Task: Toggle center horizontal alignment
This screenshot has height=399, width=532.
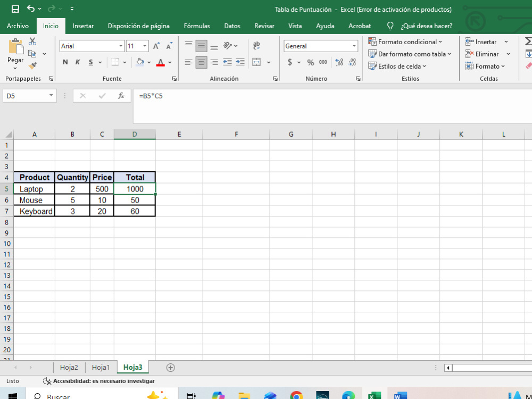Action: pyautogui.click(x=201, y=62)
